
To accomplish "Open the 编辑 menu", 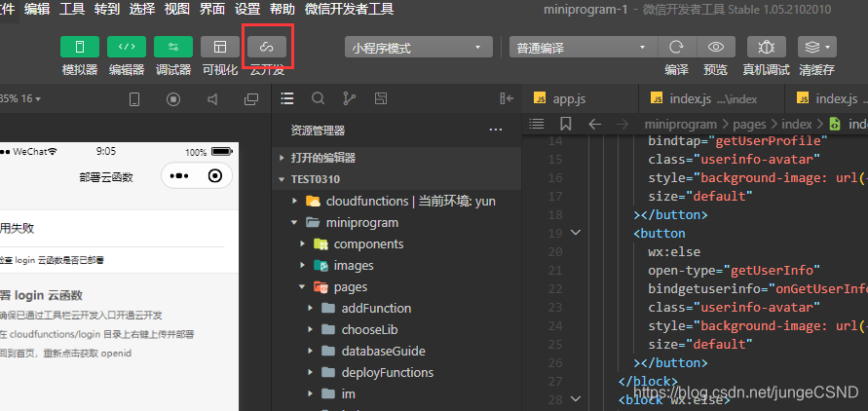I will tap(37, 9).
